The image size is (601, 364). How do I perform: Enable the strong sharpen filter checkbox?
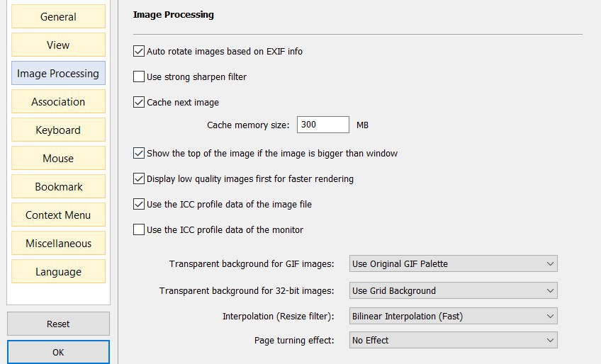coord(139,76)
